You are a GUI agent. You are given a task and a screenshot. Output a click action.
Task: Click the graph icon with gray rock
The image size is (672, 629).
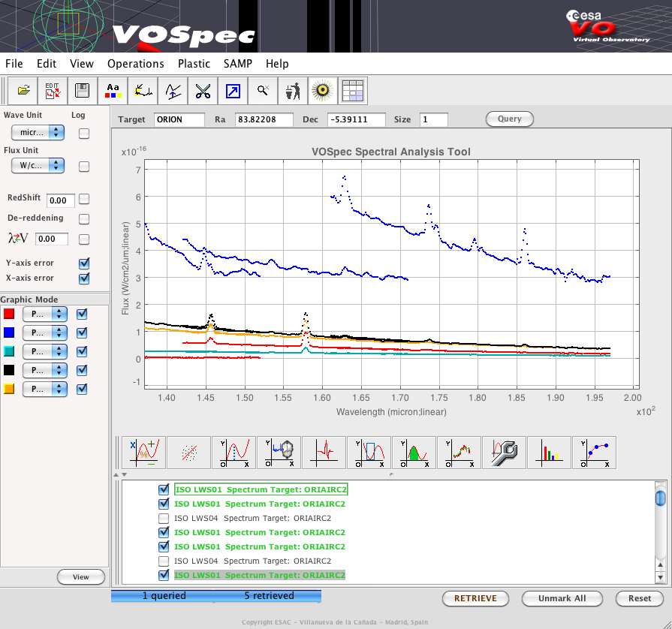point(279,453)
